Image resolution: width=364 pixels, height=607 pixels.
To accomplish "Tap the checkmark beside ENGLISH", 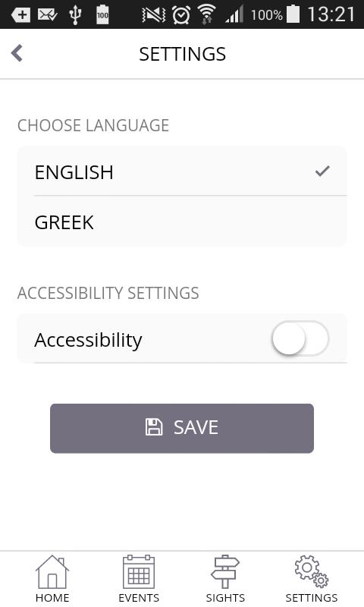I will [322, 171].
